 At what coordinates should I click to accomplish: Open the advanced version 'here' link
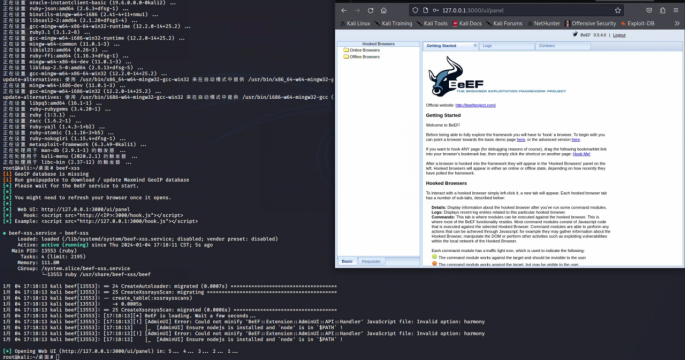[x=576, y=140]
